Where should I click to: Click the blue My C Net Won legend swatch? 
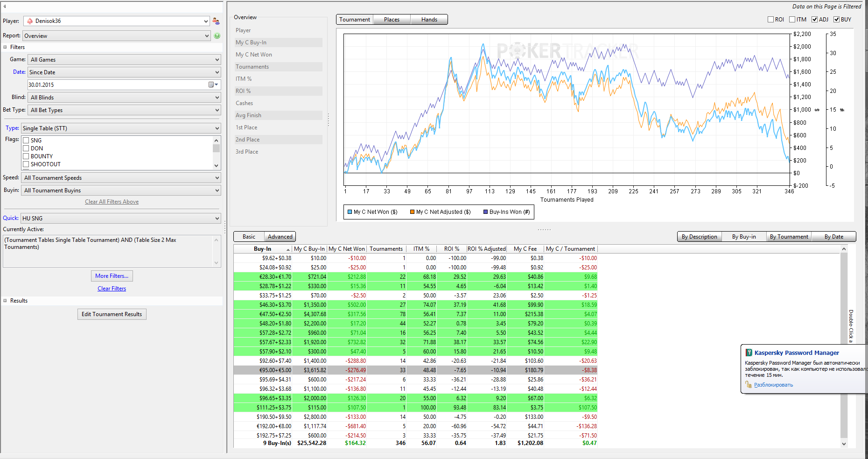click(350, 212)
